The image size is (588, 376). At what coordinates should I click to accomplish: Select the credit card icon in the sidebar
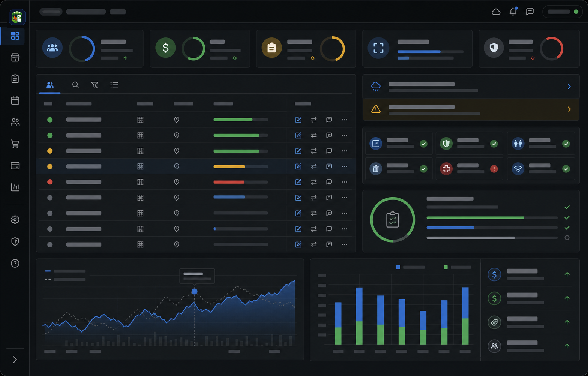(15, 166)
